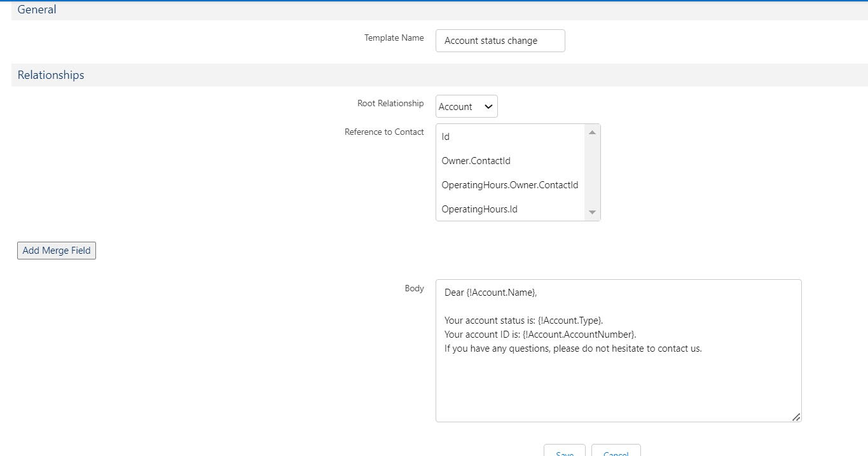Click the Body textarea resize handle
Image resolution: width=868 pixels, height=456 pixels.
(796, 417)
